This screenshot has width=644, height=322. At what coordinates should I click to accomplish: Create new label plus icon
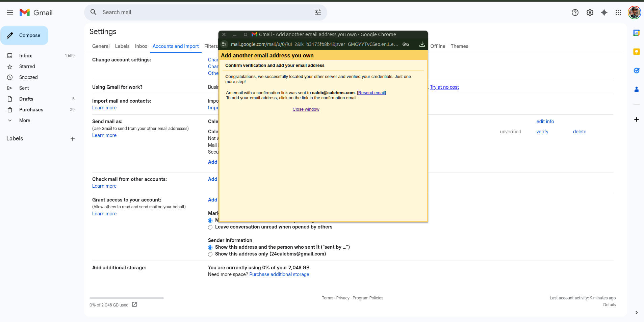pos(73,139)
